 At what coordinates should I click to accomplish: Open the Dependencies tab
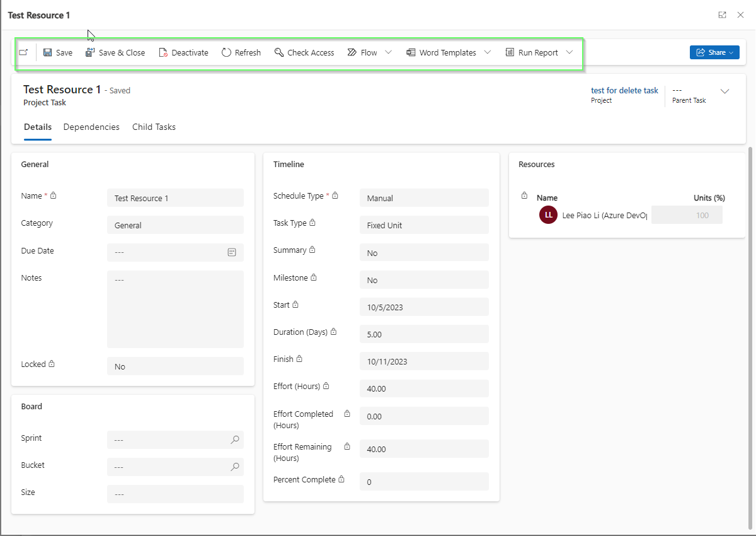pyautogui.click(x=91, y=127)
